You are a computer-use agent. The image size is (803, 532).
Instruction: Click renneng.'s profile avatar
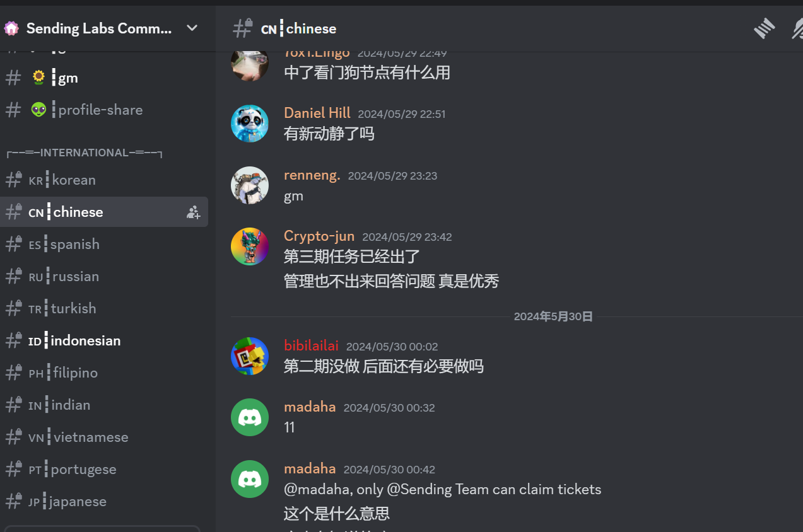coord(250,185)
